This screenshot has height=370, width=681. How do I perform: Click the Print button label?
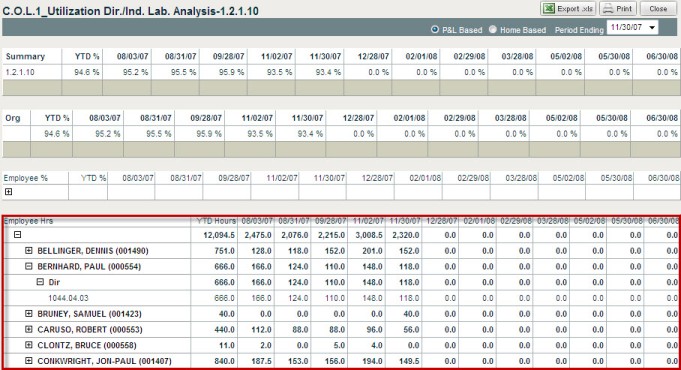tap(624, 9)
